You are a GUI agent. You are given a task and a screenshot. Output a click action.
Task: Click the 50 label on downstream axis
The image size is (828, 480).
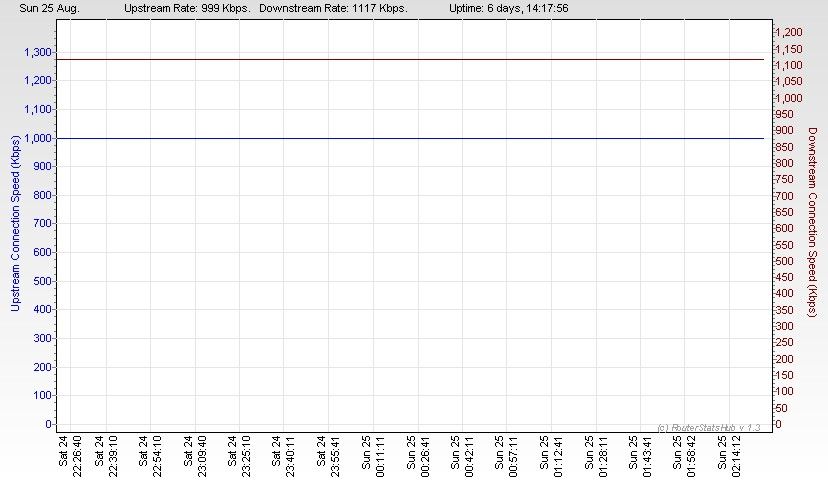pos(782,408)
